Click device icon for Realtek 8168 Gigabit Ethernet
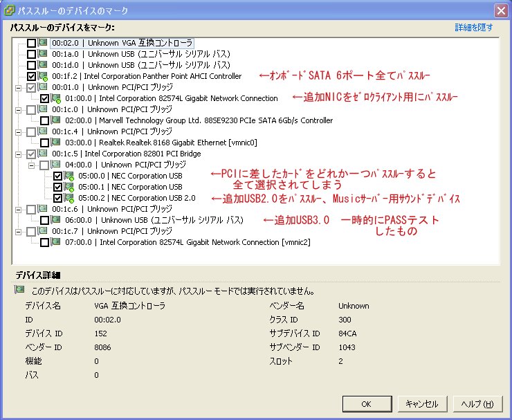The width and height of the screenshot is (512, 420). 57,143
